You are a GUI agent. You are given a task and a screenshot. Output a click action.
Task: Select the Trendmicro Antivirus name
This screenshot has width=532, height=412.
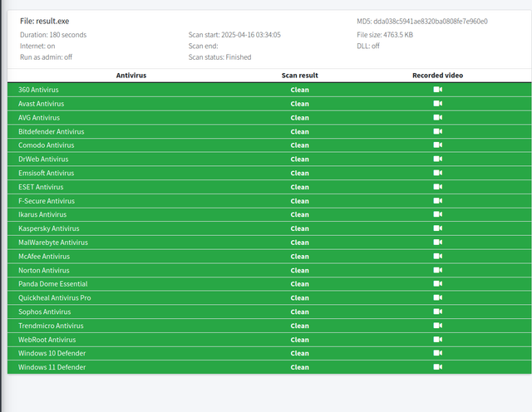pos(51,326)
